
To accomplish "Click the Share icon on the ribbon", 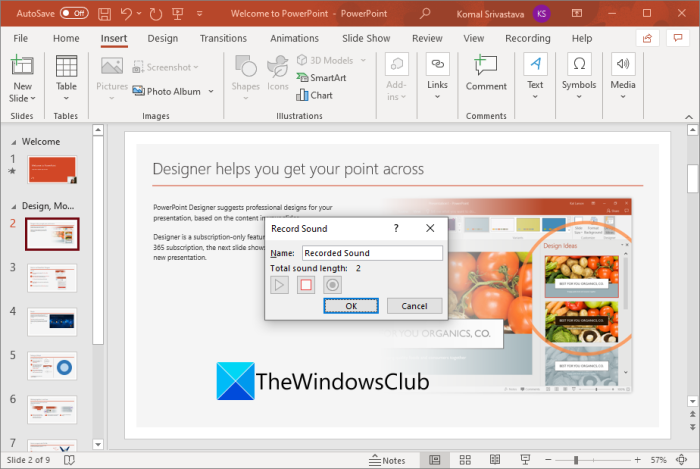I will tap(647, 38).
